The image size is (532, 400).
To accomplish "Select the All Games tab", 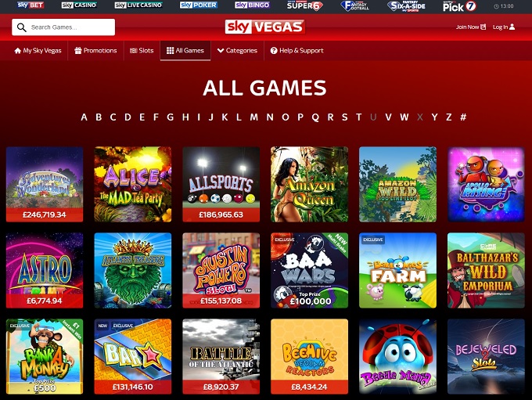I will click(185, 51).
